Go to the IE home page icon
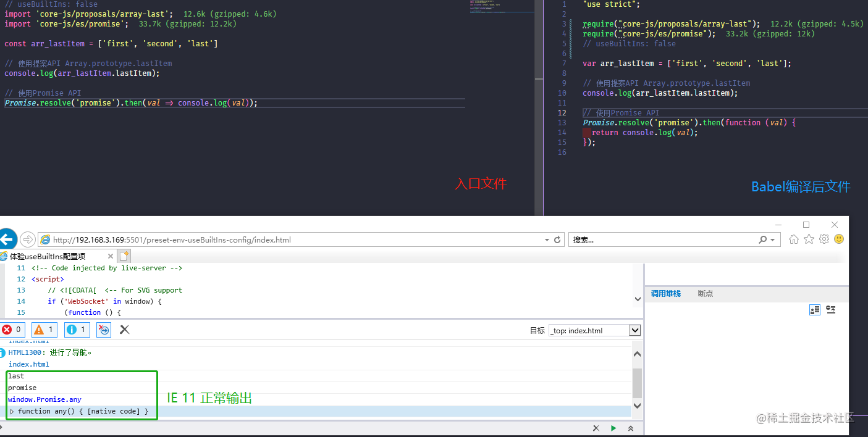Viewport: 868px width, 437px height. 794,239
